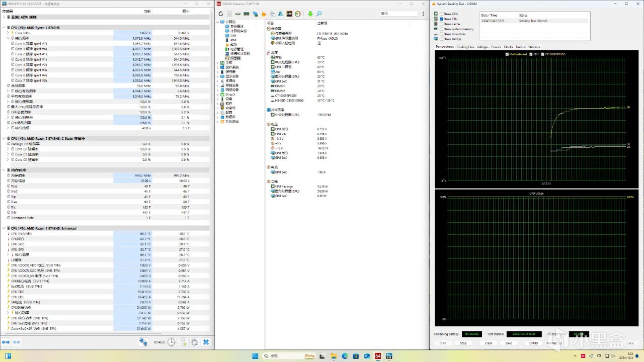Switch to the Cooling Fans tab
Image resolution: width=644 pixels, height=362 pixels.
click(465, 47)
